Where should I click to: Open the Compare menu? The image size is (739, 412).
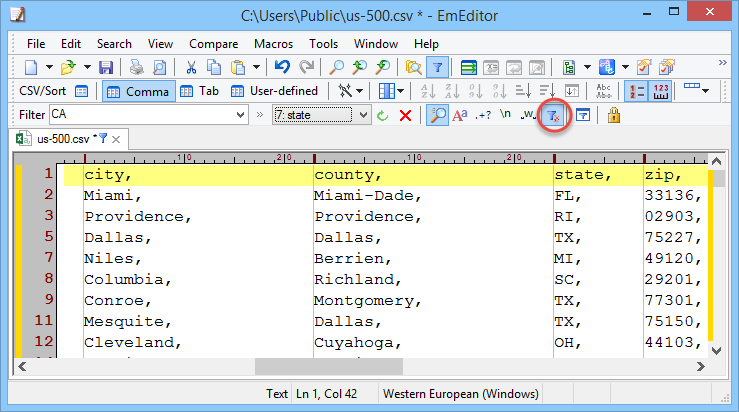point(213,44)
